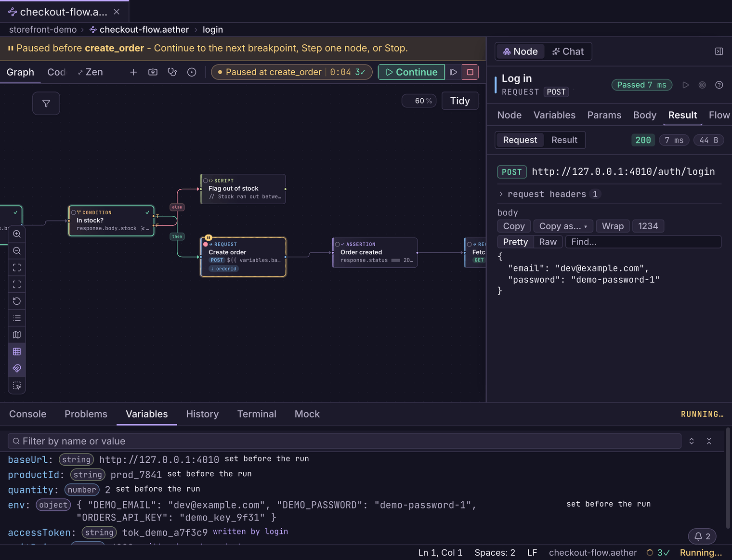Viewport: 732px width, 560px height.
Task: Run the Log in node play icon
Action: coord(685,85)
